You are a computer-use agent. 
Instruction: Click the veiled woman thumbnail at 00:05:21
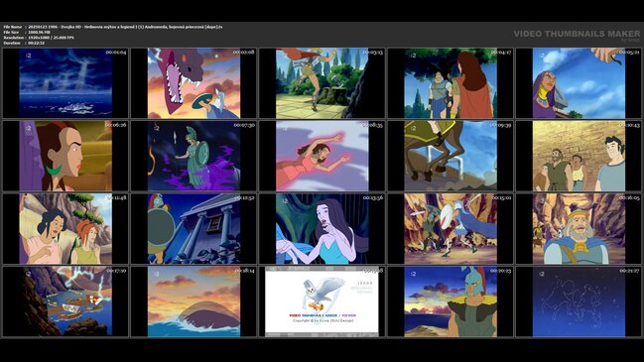(x=579, y=83)
